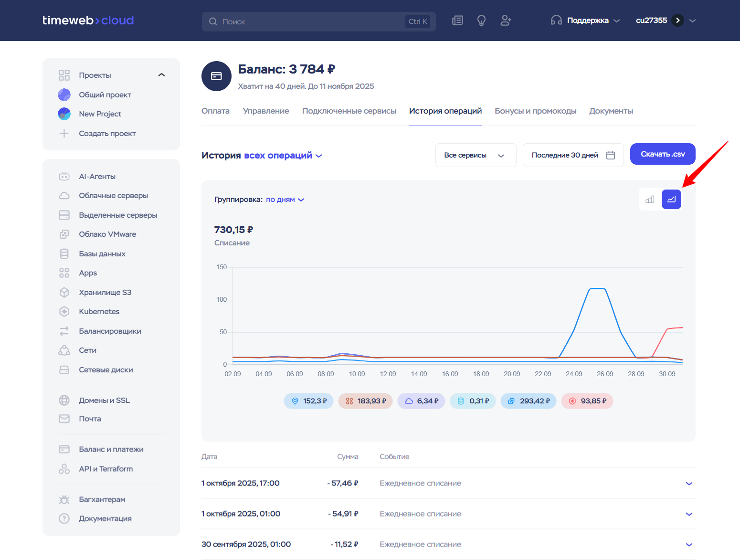Open Бонусы и промокоды tab
The width and height of the screenshot is (740, 560).
(x=535, y=111)
